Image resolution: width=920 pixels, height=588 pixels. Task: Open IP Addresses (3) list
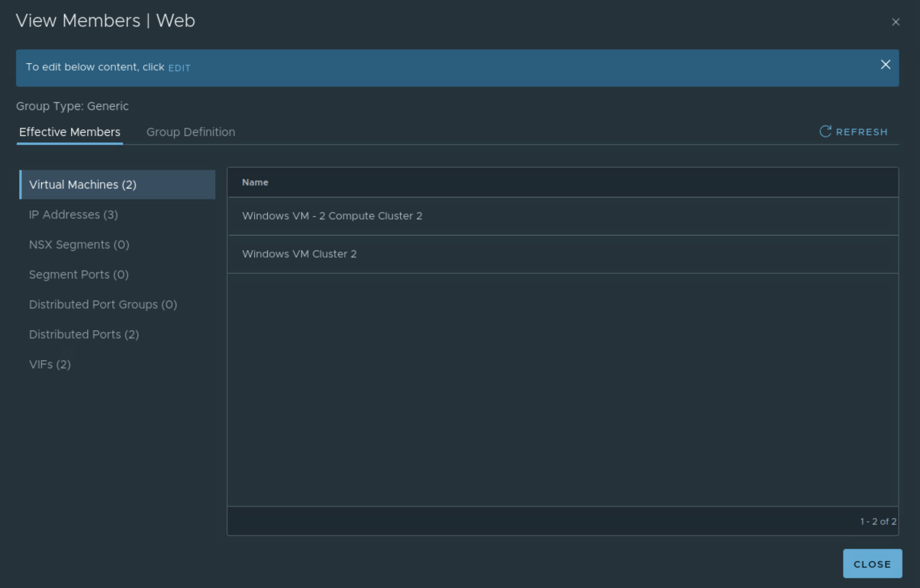point(73,214)
